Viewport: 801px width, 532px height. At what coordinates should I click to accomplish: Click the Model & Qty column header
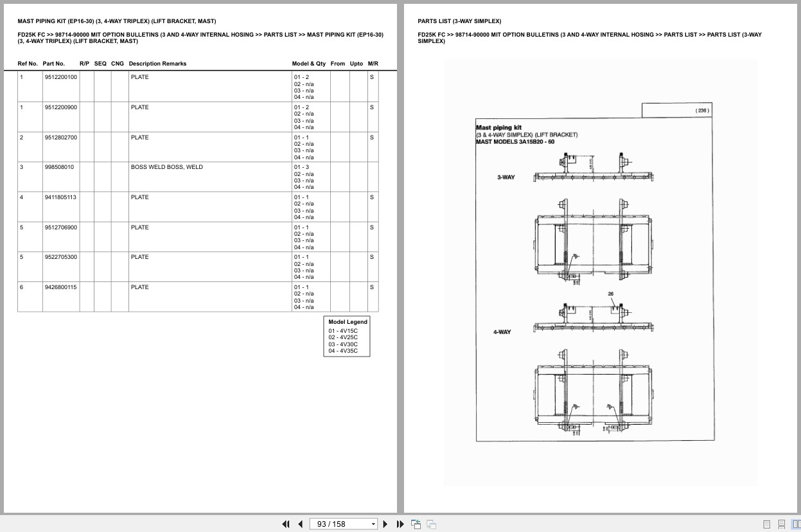[x=309, y=64]
